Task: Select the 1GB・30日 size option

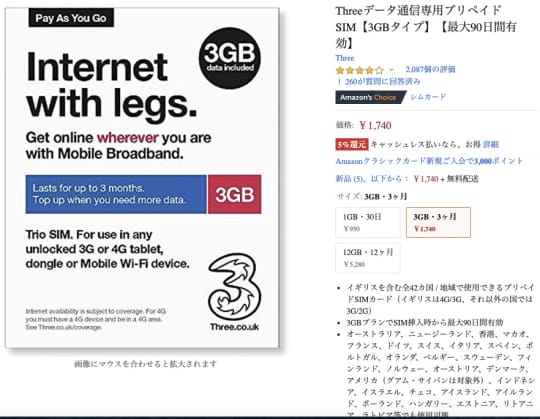Action: tap(368, 222)
